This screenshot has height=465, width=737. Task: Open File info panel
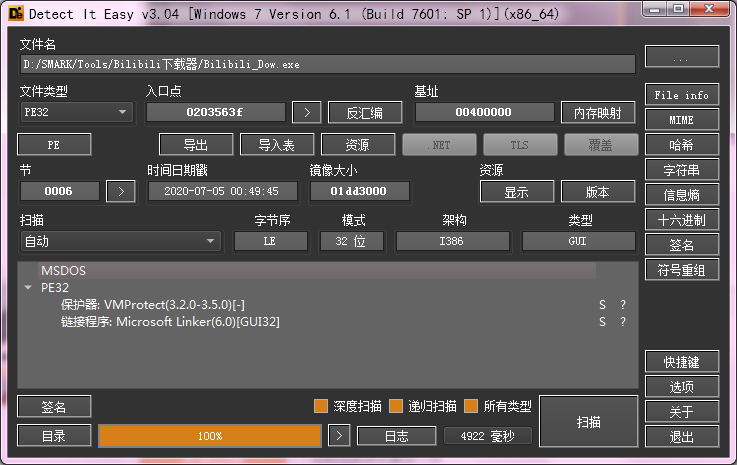682,95
